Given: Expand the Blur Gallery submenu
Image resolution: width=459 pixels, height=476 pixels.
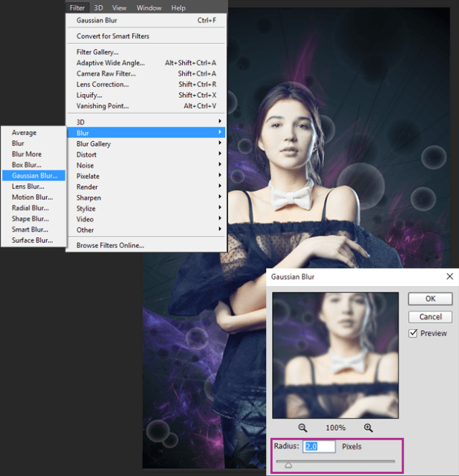Looking at the screenshot, I should tap(94, 143).
